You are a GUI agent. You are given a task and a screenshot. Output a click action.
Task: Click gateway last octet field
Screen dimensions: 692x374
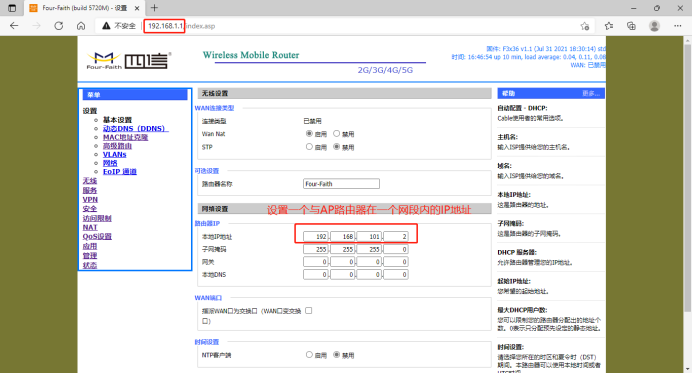(396, 262)
